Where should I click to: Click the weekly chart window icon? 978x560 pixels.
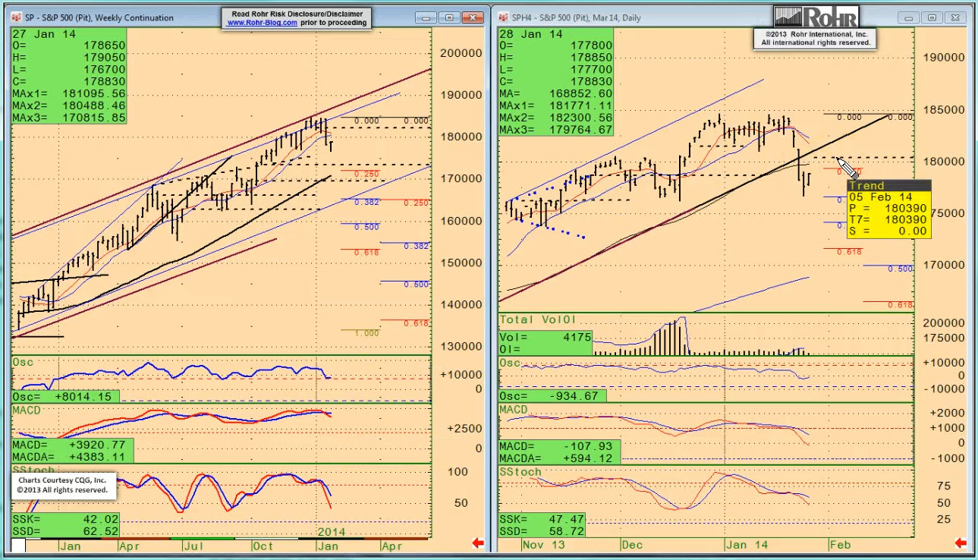[17, 17]
